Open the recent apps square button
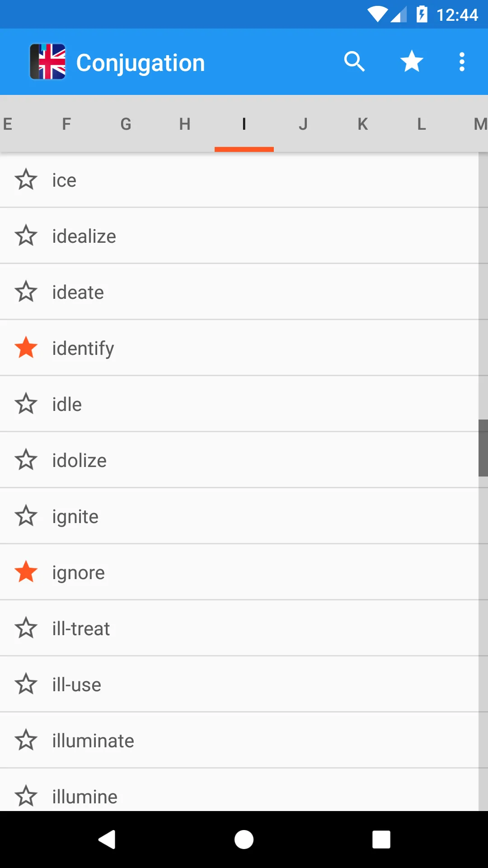 (381, 840)
